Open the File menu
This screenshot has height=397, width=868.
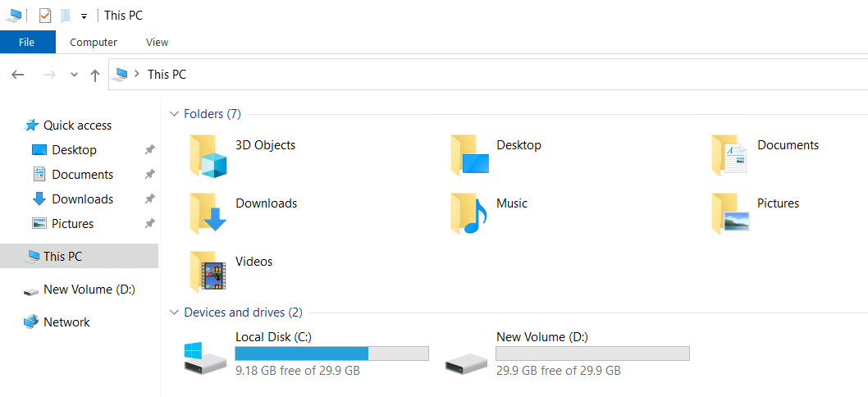click(x=27, y=42)
